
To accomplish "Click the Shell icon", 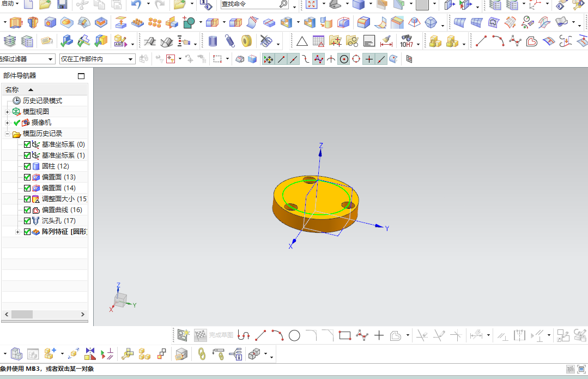I will [286, 22].
